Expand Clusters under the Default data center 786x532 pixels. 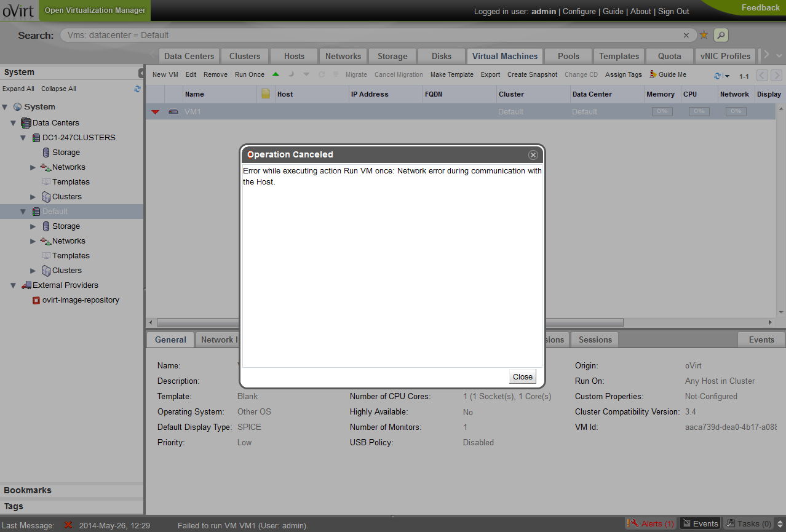(33, 271)
